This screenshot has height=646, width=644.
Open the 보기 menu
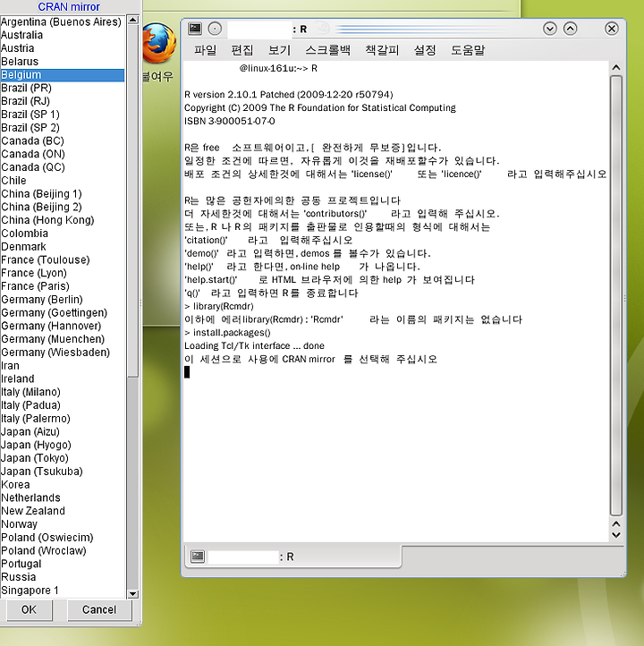(x=279, y=50)
